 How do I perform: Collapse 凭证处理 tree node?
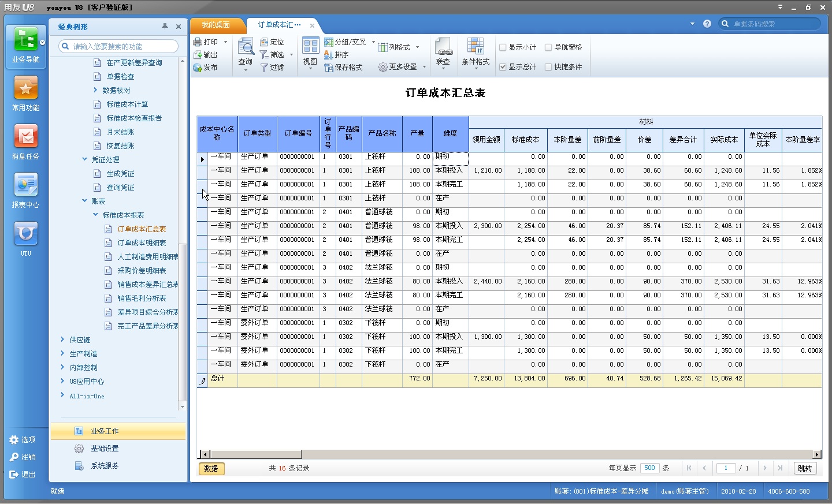84,159
